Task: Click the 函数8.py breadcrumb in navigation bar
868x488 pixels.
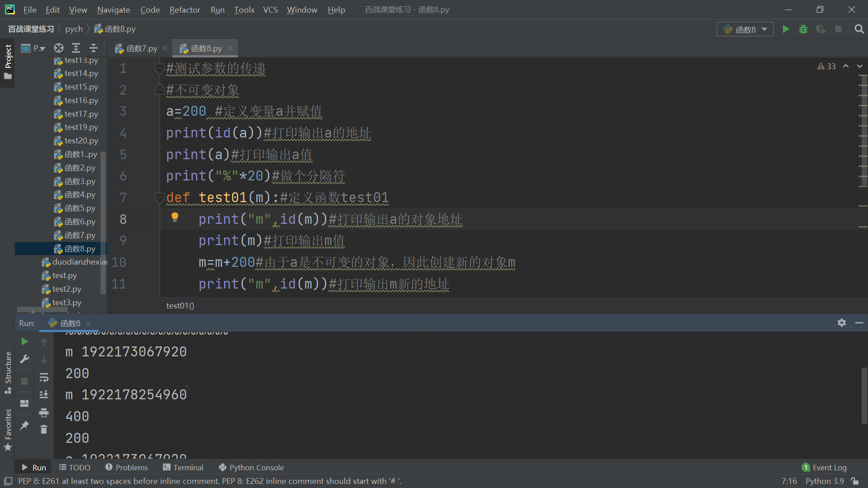Action: [115, 29]
